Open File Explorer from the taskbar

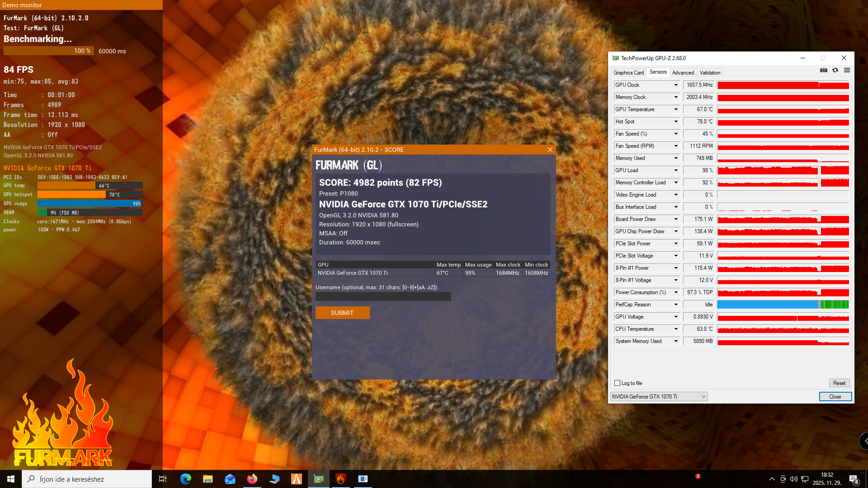click(208, 479)
